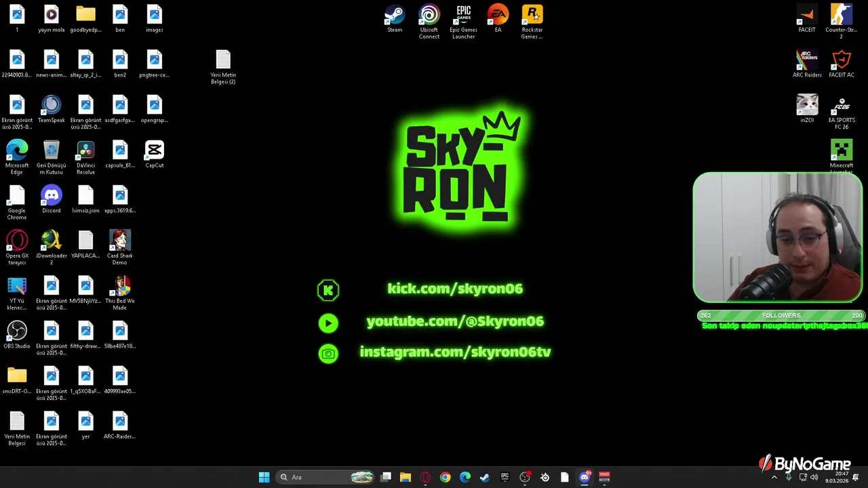The width and height of the screenshot is (868, 488).
Task: Select the Counter-Strike 2 desktop icon
Action: [x=842, y=22]
